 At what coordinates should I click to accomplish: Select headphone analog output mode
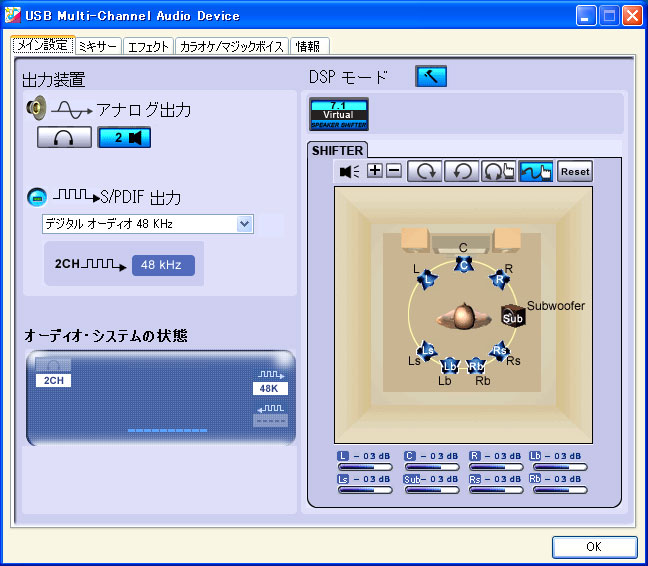pos(64,138)
